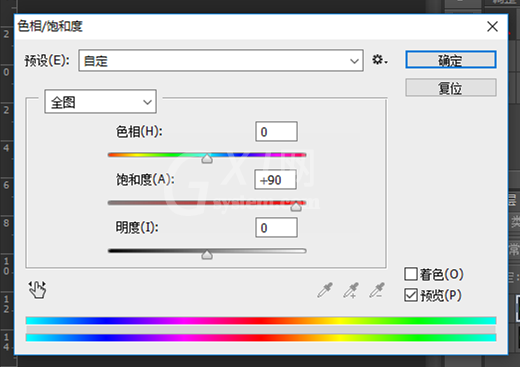Screen dimensions: 520x367
Task: Click the 明度(I) lightness slider handle
Action: coord(207,255)
